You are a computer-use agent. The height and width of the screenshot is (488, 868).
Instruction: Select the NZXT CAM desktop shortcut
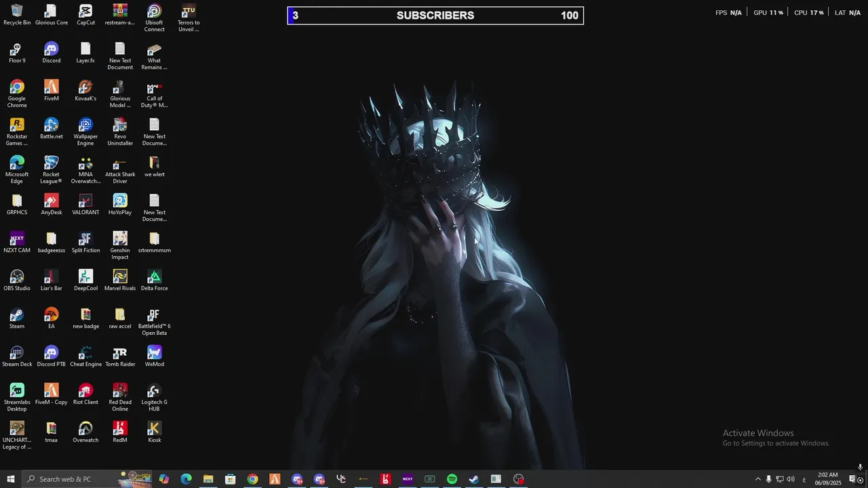pos(17,243)
